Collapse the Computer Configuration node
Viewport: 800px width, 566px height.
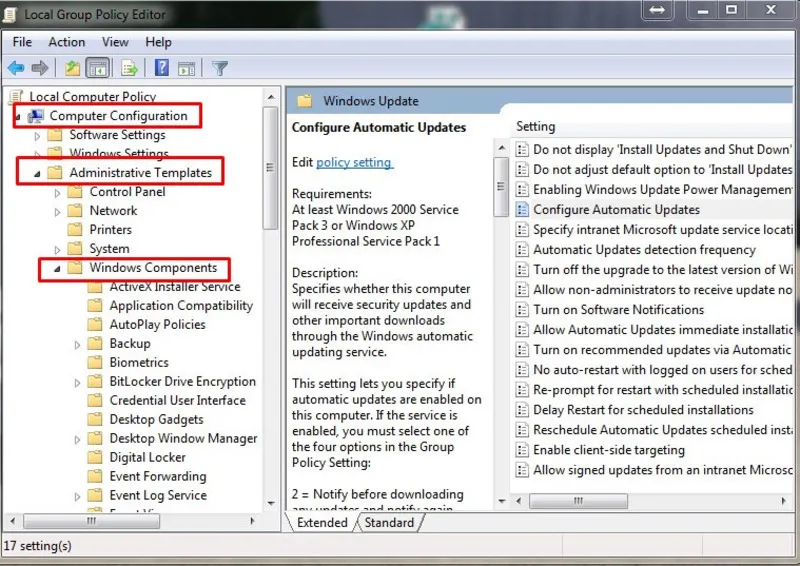[x=17, y=117]
